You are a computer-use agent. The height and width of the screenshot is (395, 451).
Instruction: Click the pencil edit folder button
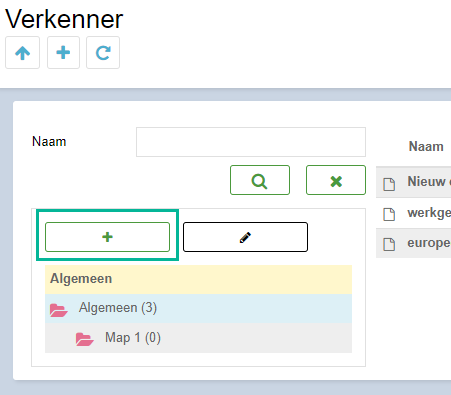click(x=245, y=237)
